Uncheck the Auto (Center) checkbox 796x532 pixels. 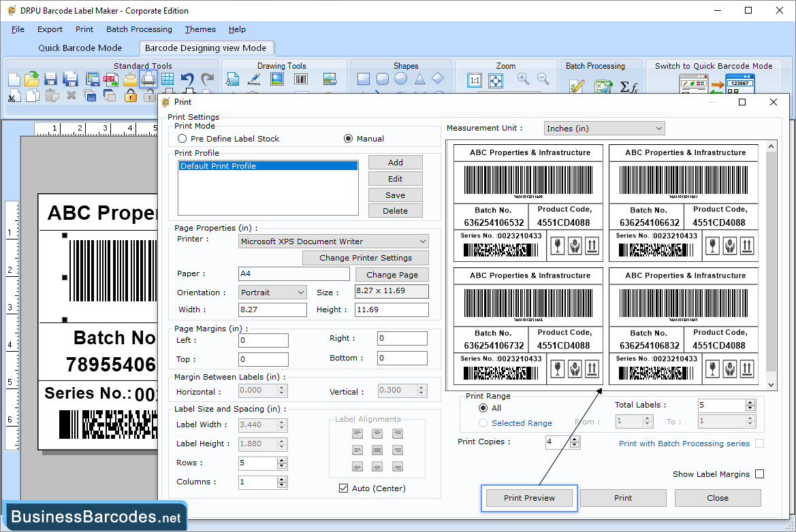pos(344,488)
